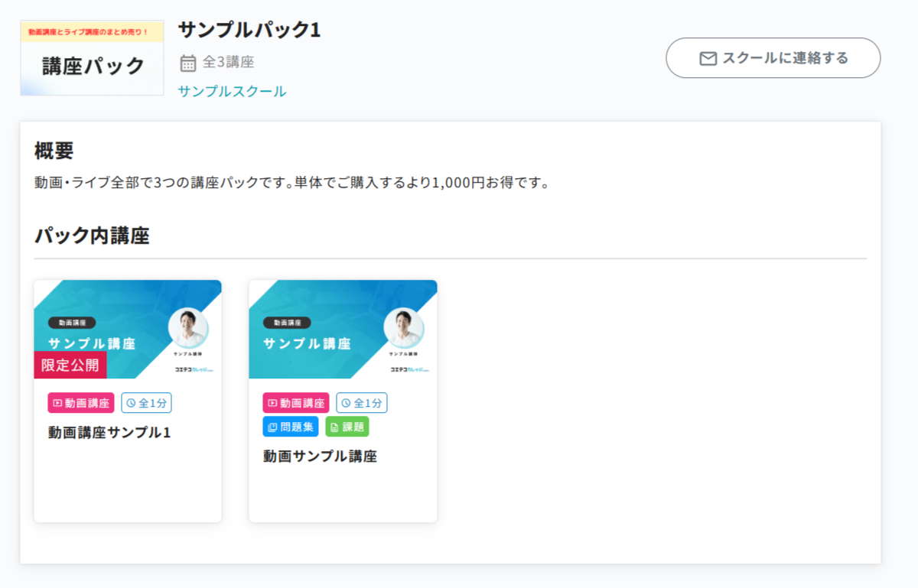
Task: Click the calendar icon beside 全3講座
Action: click(x=188, y=63)
